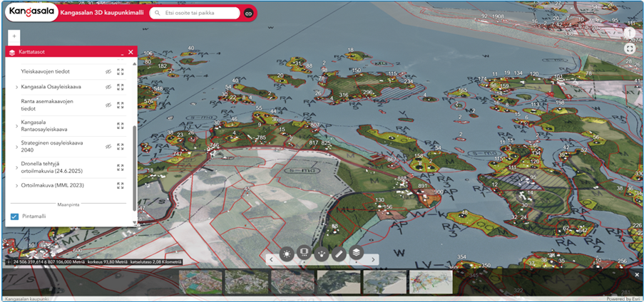Click the link icon beside search box
The height and width of the screenshot is (302, 644).
coord(248,13)
